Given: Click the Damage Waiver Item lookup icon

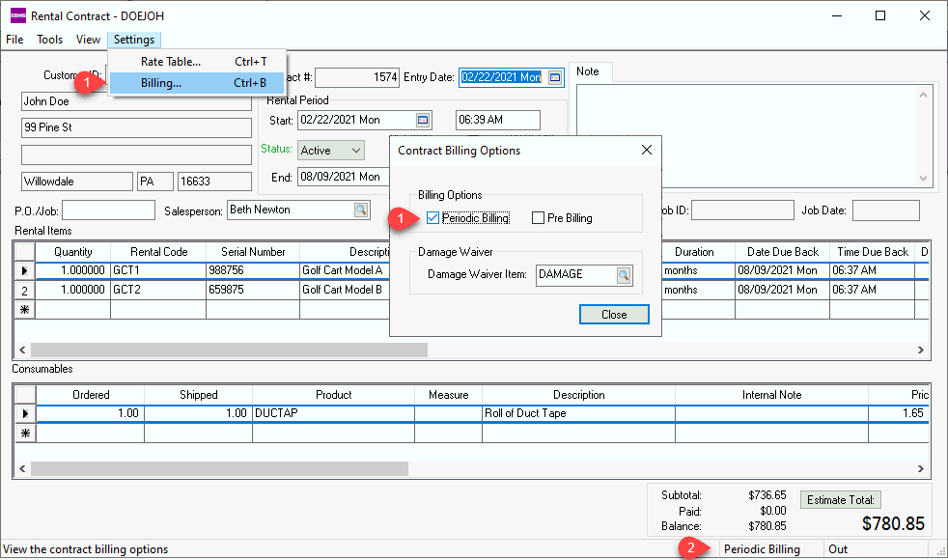Looking at the screenshot, I should [x=624, y=275].
